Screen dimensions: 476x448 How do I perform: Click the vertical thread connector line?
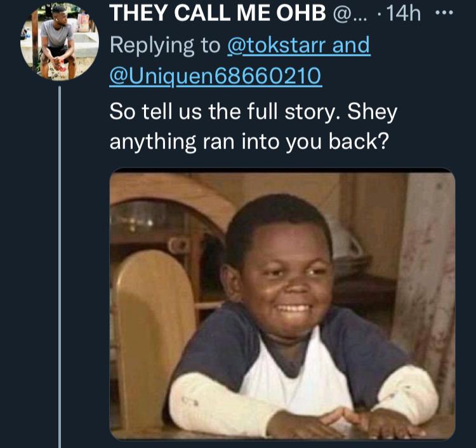click(60, 267)
